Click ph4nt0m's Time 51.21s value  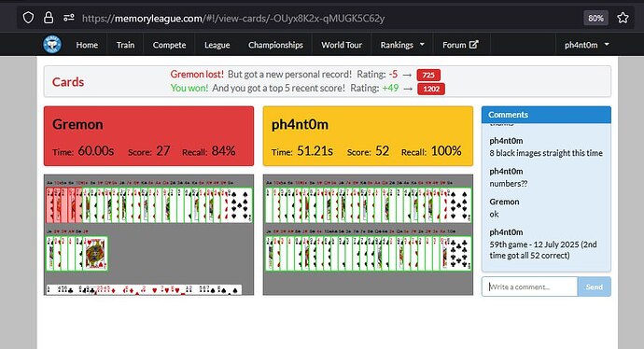(315, 150)
